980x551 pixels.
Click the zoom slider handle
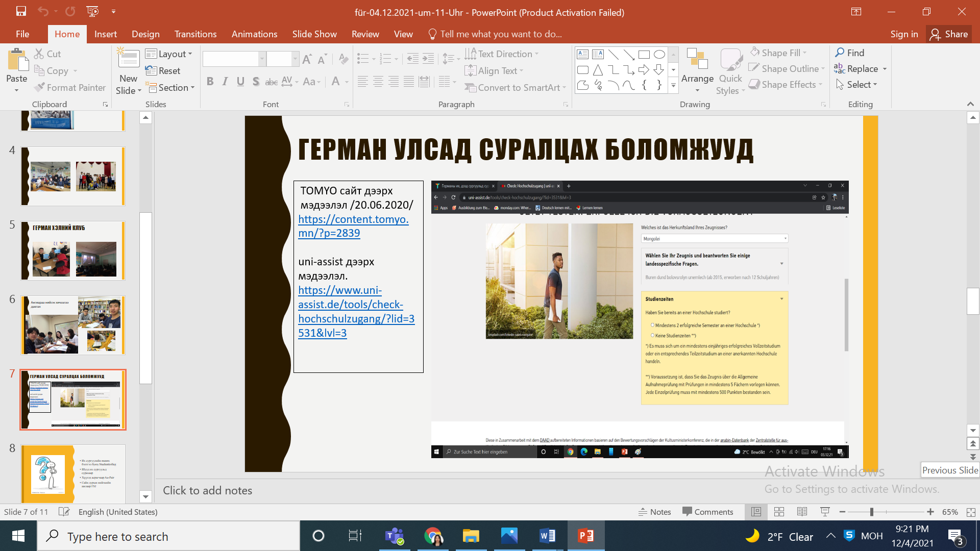pos(872,512)
